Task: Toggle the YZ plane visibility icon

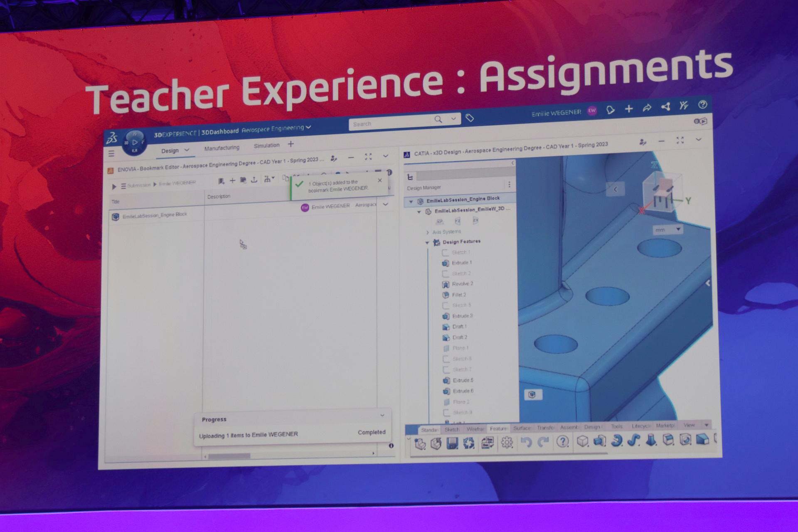Action: [458, 221]
